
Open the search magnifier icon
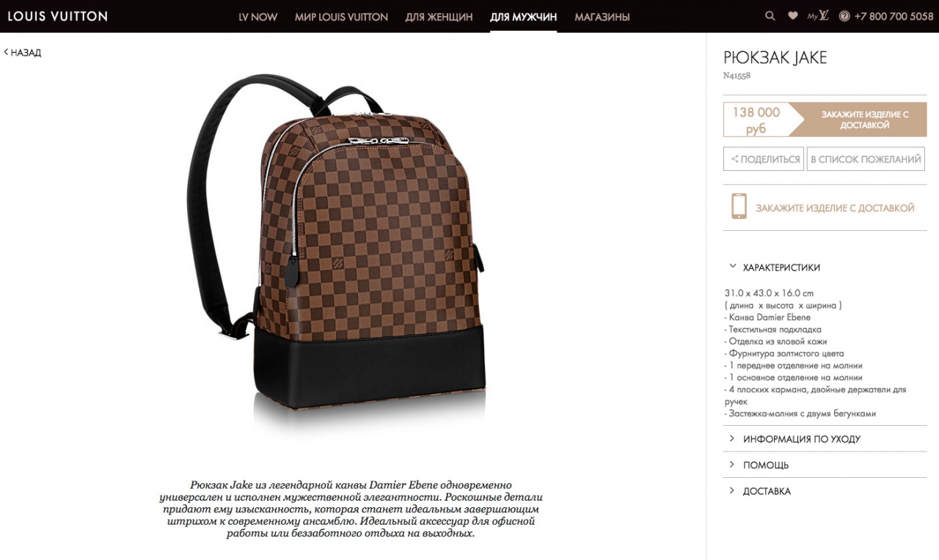(x=770, y=15)
